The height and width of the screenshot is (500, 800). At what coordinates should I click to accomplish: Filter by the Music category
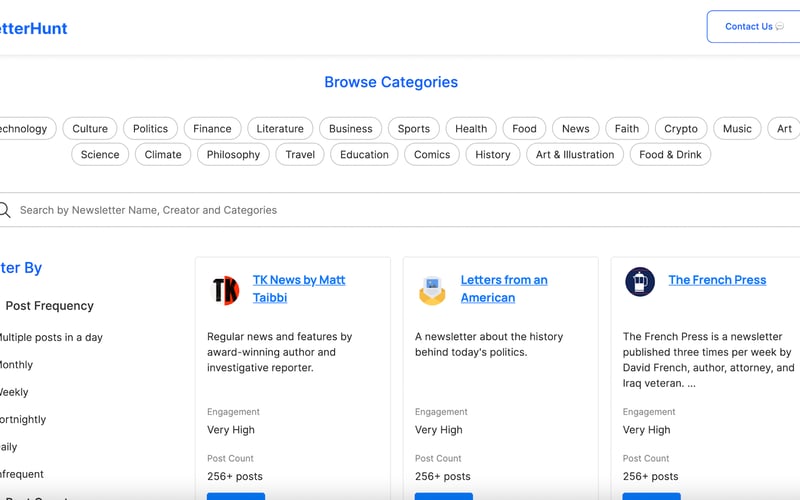click(x=737, y=129)
